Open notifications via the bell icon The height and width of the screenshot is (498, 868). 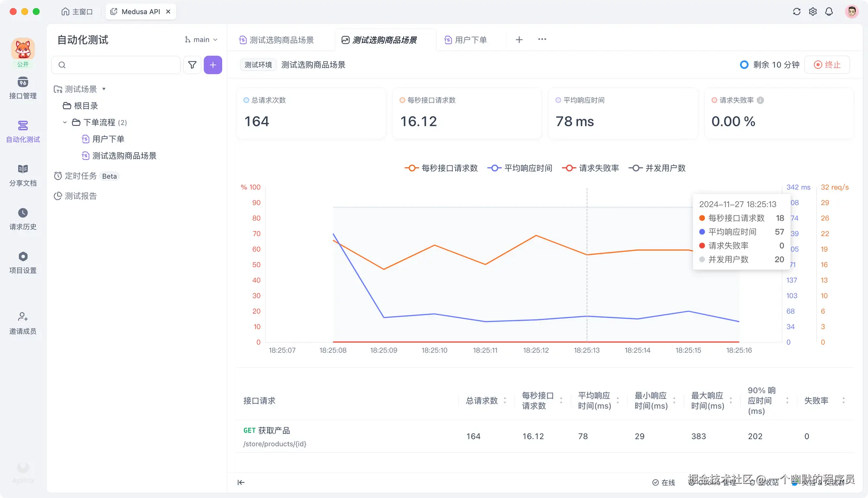pyautogui.click(x=829, y=11)
